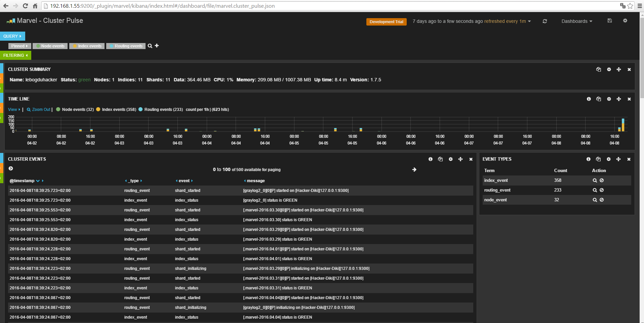Zoom Out the time line
Image resolution: width=644 pixels, height=323 pixels.
pyautogui.click(x=39, y=110)
